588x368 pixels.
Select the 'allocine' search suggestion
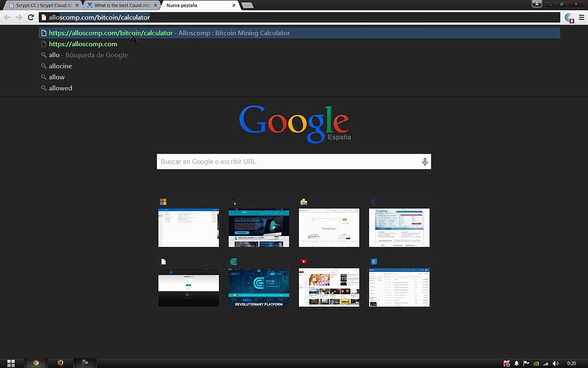click(299, 66)
